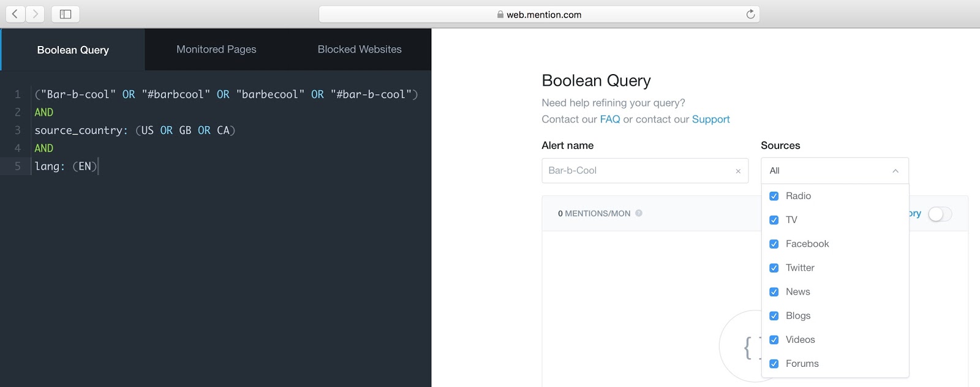Uncheck the News source checkbox

[774, 291]
